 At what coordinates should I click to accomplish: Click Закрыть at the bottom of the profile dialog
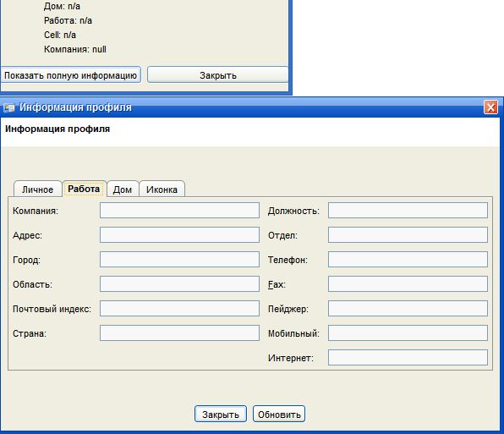tap(221, 414)
